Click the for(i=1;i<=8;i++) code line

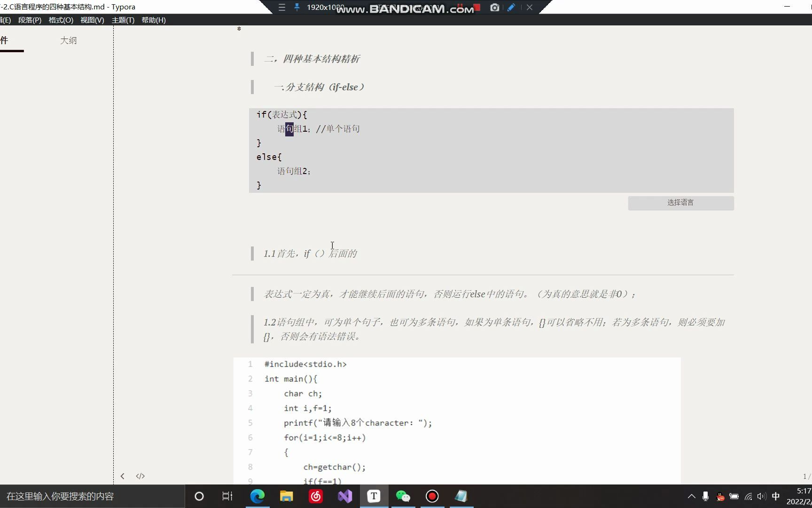325,438
